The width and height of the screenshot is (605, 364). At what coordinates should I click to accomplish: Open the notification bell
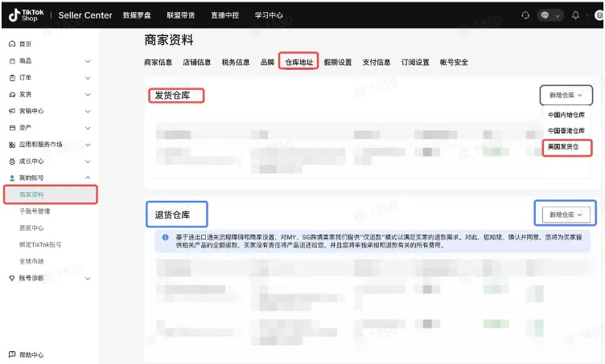575,15
